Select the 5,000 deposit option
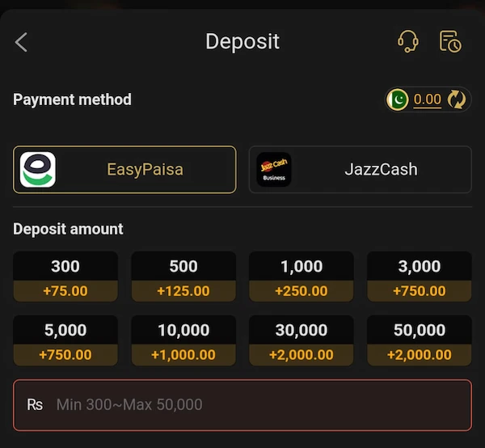The width and height of the screenshot is (485, 448). pyautogui.click(x=65, y=340)
